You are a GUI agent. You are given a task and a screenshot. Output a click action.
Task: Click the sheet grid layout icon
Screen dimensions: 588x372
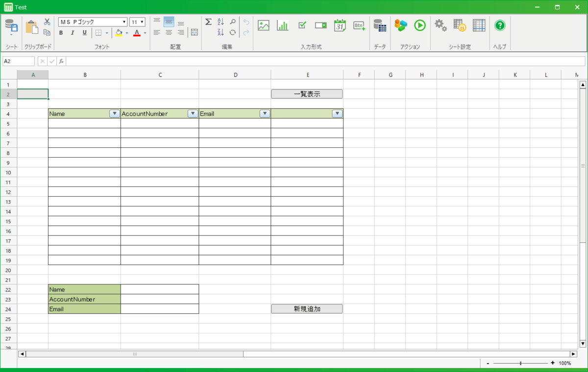(x=479, y=25)
